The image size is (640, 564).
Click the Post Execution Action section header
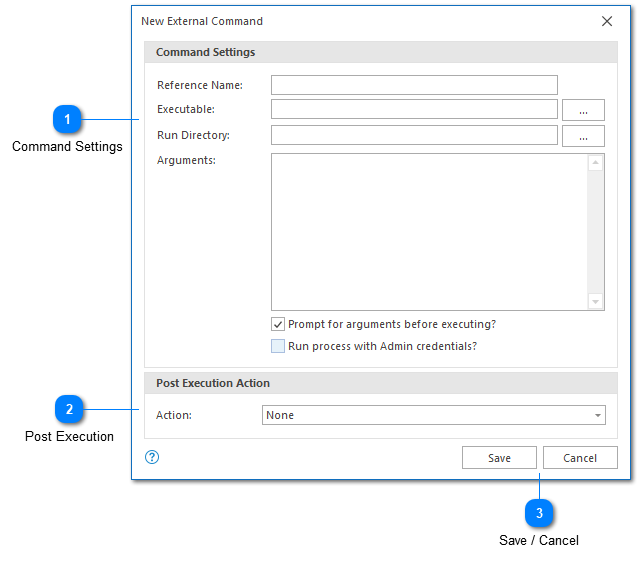click(380, 383)
